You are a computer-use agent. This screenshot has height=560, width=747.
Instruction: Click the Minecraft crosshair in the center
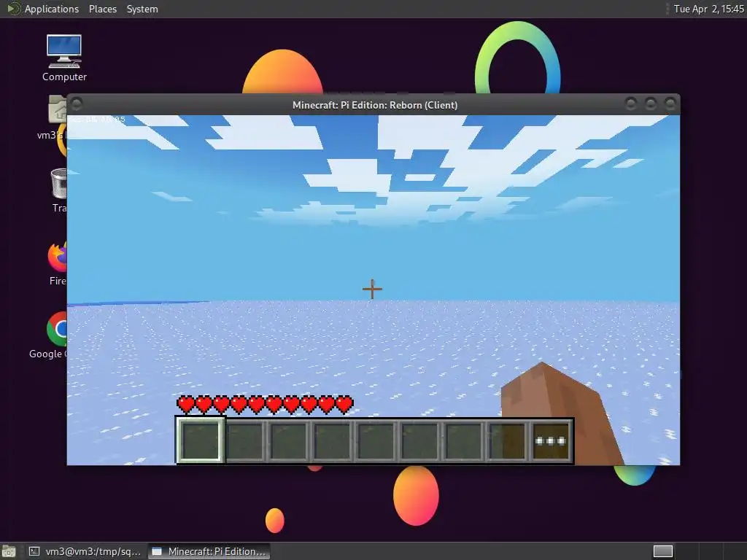(x=372, y=289)
